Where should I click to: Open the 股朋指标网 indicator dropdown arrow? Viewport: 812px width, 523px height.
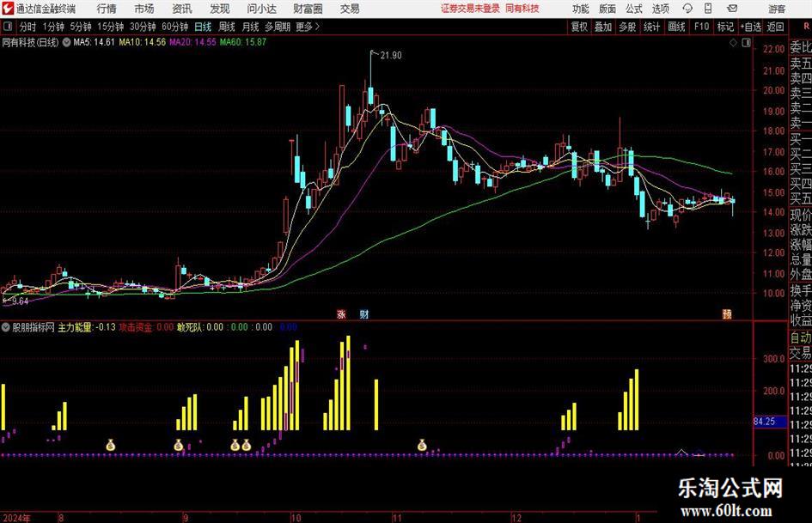click(x=6, y=327)
